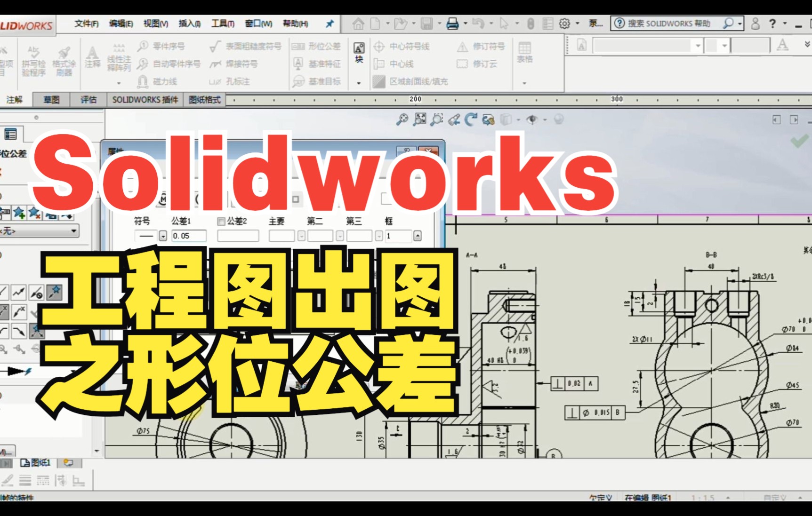Open the 编辑(E) menu
The image size is (812, 516).
[121, 24]
